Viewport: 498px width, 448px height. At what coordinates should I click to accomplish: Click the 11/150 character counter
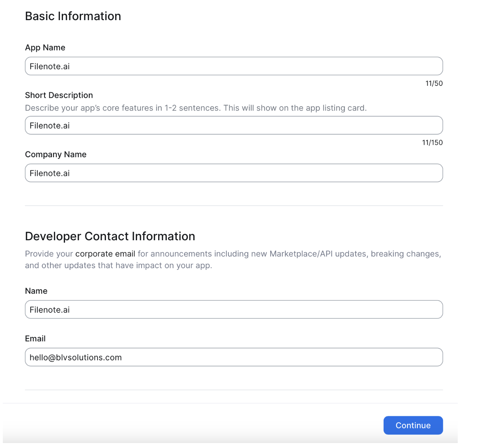click(x=432, y=143)
